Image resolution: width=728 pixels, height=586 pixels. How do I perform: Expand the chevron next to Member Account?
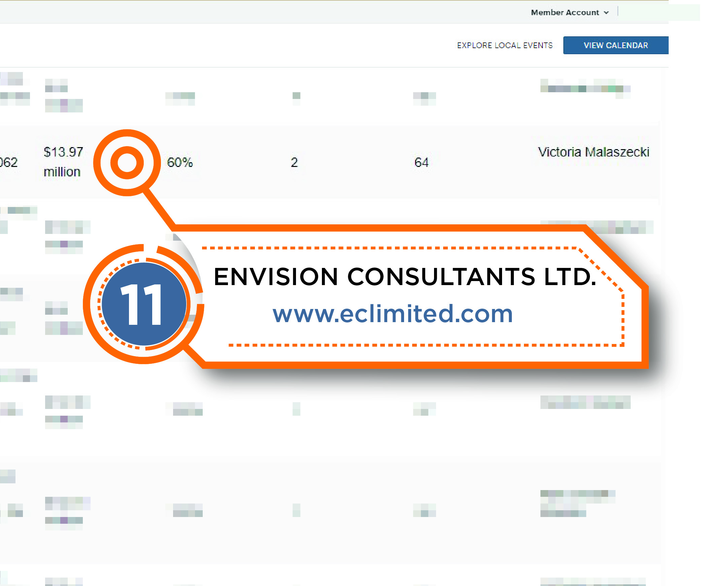[606, 12]
